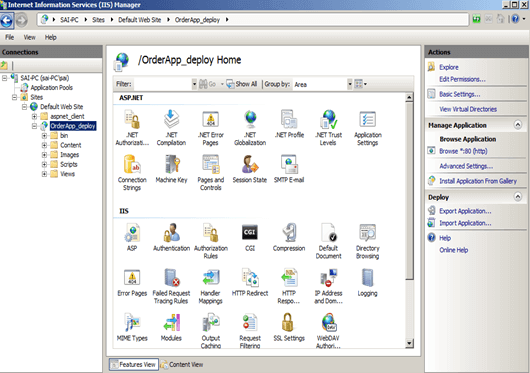Open Modules feature

coord(171,327)
